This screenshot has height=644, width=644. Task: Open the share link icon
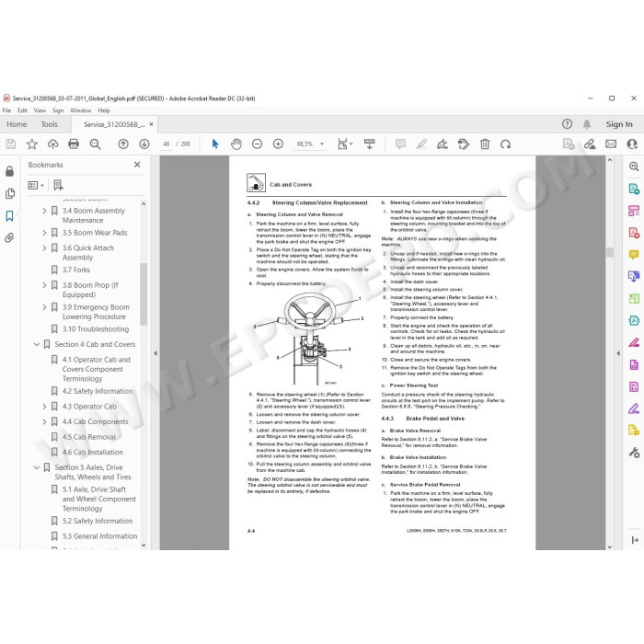click(590, 144)
